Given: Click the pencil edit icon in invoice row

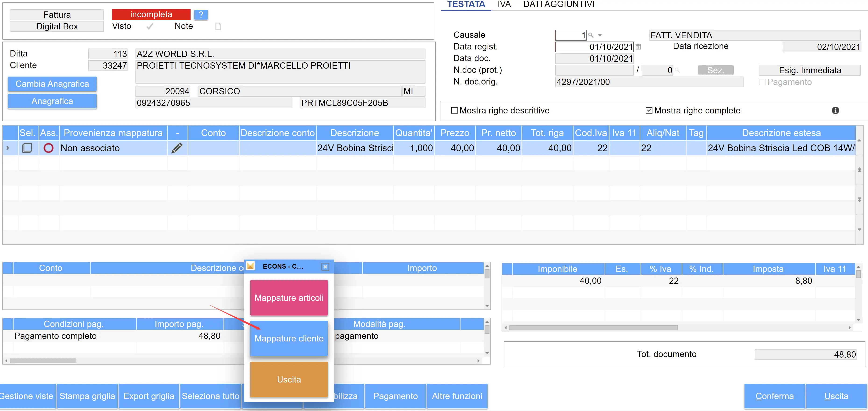Looking at the screenshot, I should point(177,148).
